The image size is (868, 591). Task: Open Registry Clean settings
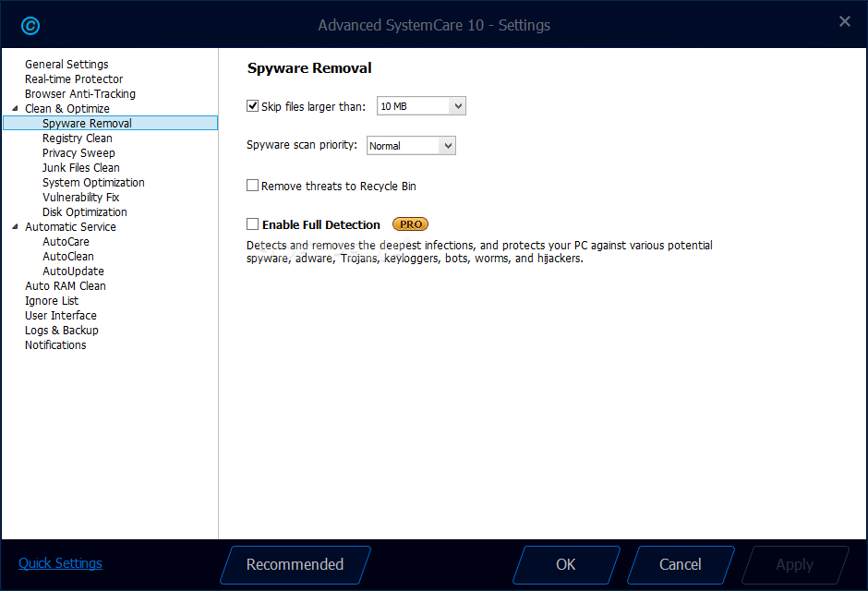point(77,139)
